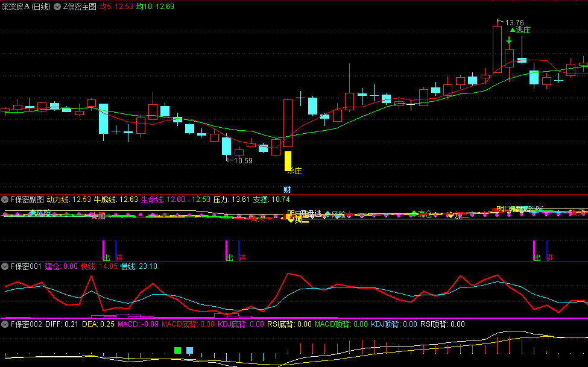The height and width of the screenshot is (367, 588).
Task: Click the RSI底背: 0.00 value
Action: click(289, 324)
